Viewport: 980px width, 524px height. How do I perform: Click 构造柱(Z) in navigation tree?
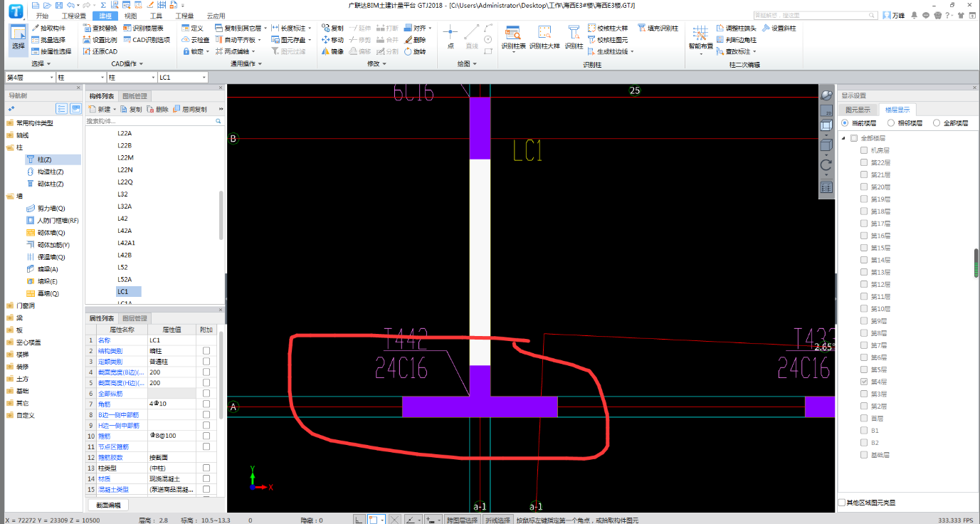pos(46,172)
